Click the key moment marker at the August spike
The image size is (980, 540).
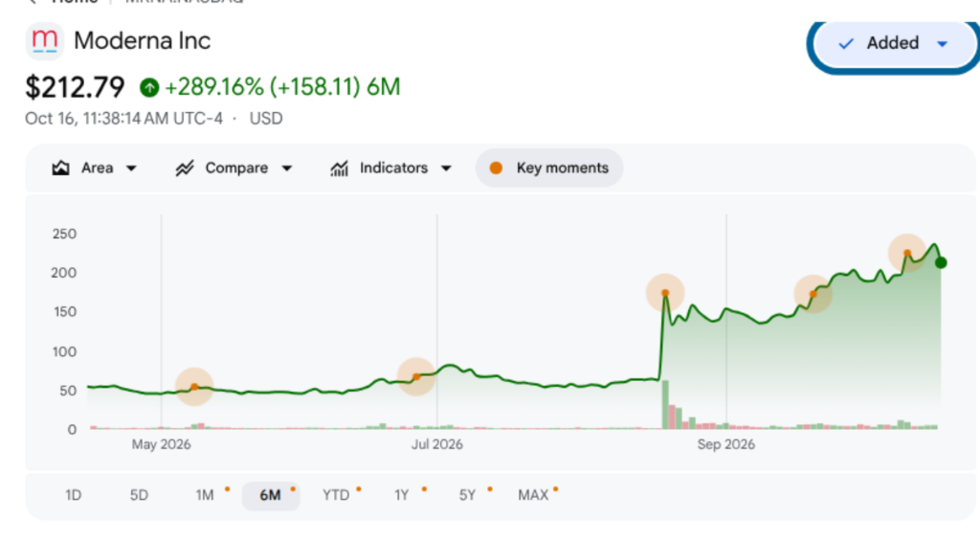pyautogui.click(x=665, y=293)
